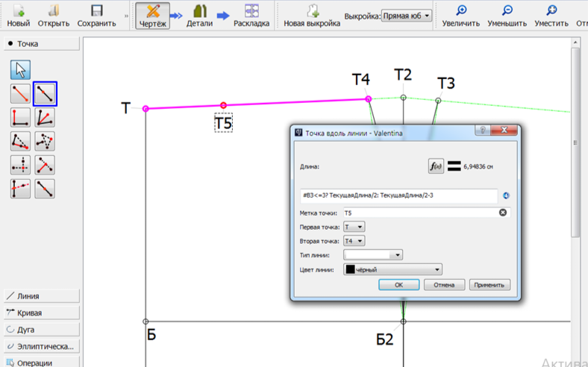
Task: Click the Уменьшить zoom out icon
Action: click(507, 10)
